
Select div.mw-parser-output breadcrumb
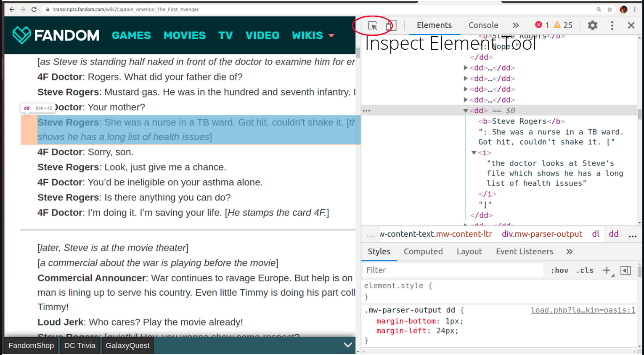coord(542,234)
